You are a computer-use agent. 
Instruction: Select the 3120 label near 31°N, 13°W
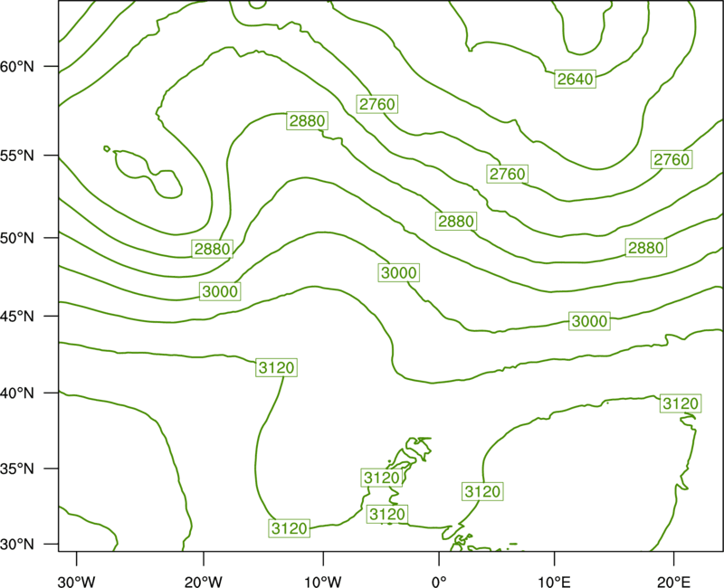point(289,528)
